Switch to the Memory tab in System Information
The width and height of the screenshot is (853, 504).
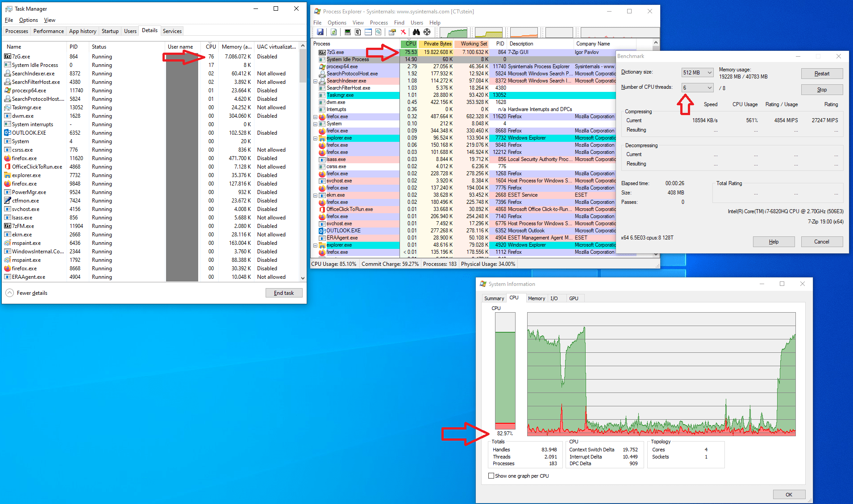pyautogui.click(x=537, y=298)
